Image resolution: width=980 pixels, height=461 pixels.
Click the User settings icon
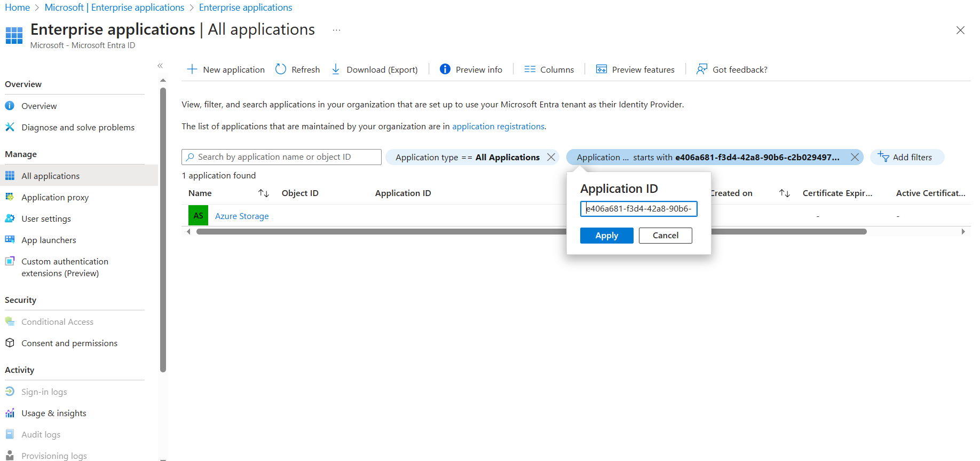[10, 218]
